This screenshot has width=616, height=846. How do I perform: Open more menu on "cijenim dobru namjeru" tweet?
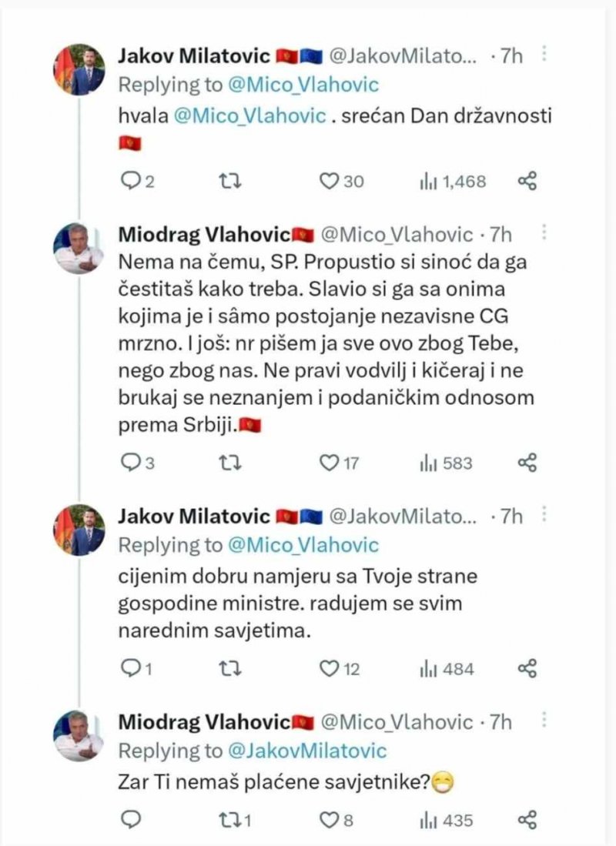click(x=545, y=515)
